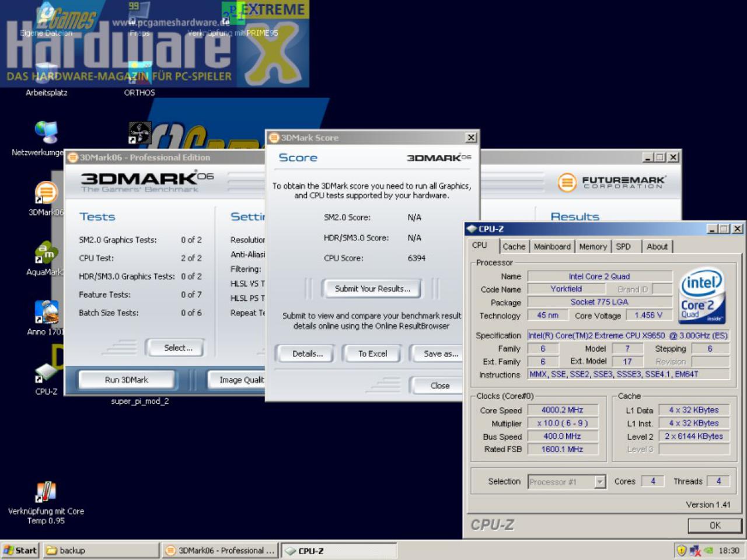Viewport: 747px width, 560px height.
Task: Click the Run 3DMark button
Action: click(x=127, y=380)
